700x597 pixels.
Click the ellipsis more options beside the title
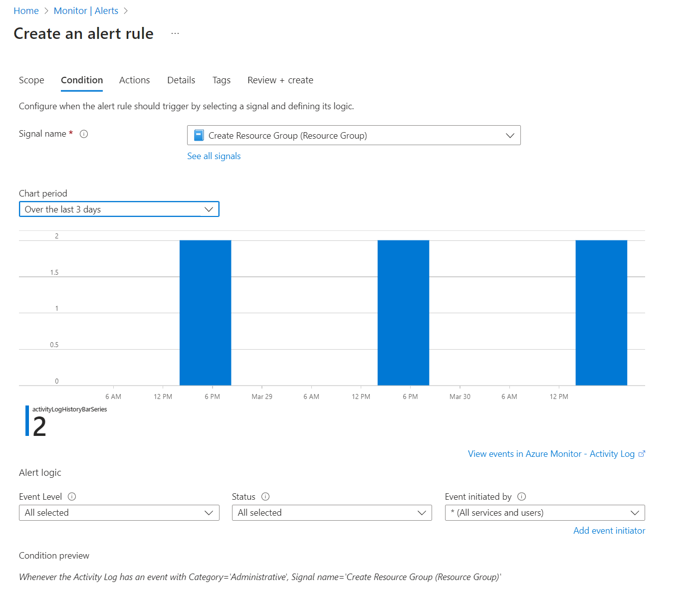point(175,33)
